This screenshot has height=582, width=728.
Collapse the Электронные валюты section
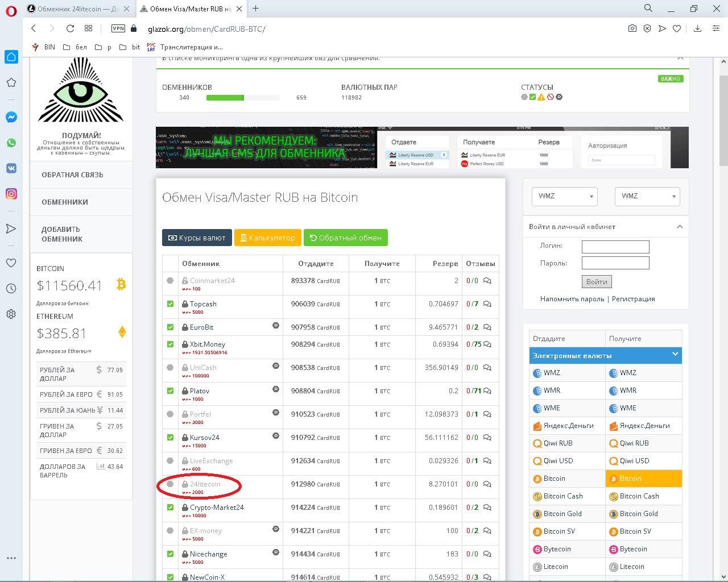(675, 354)
